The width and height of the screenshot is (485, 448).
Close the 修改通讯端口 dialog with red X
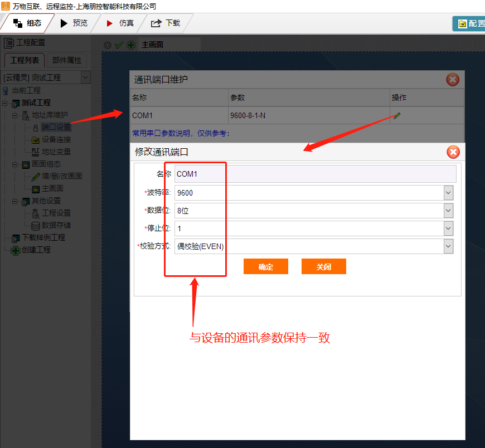pos(453,152)
